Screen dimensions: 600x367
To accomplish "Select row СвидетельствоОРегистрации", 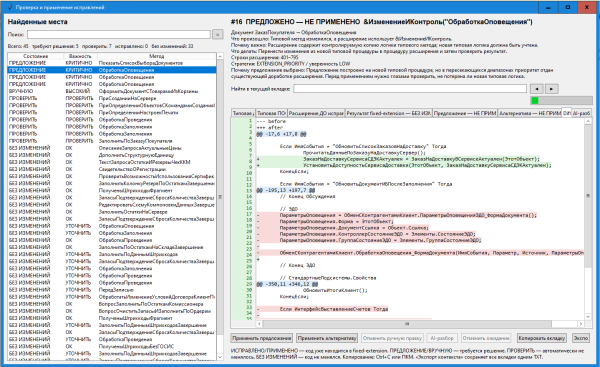I will (x=112, y=169).
